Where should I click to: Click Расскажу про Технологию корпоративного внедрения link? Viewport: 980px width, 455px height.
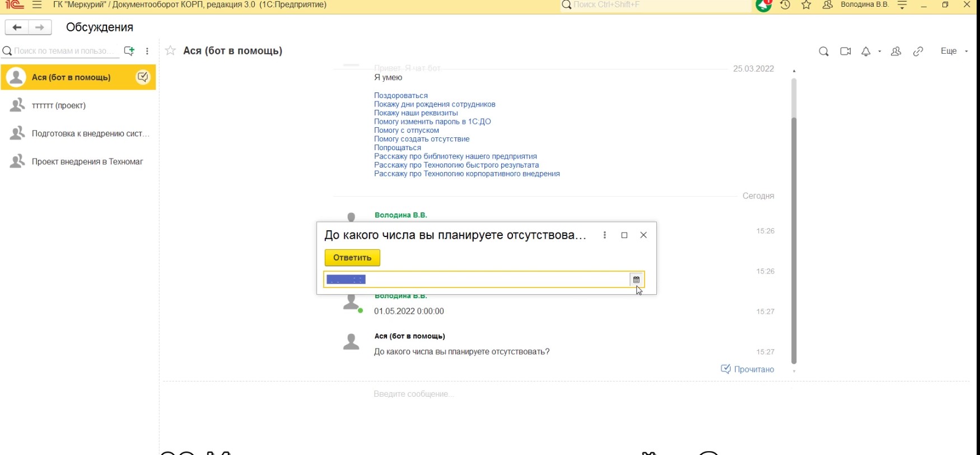[x=467, y=174]
